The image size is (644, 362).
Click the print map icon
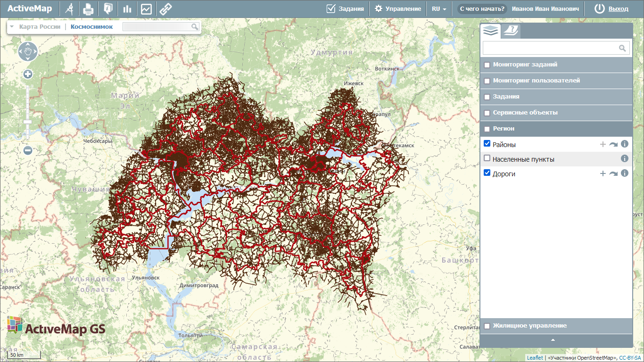[x=88, y=8]
